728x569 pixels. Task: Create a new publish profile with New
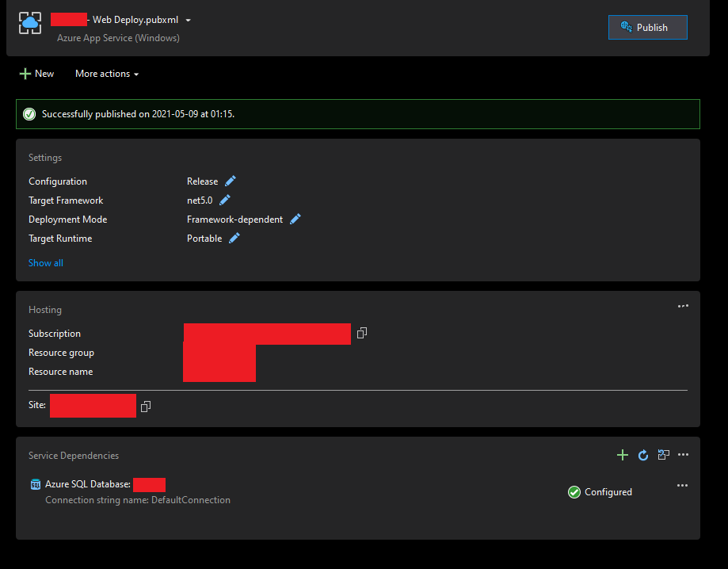pos(36,73)
